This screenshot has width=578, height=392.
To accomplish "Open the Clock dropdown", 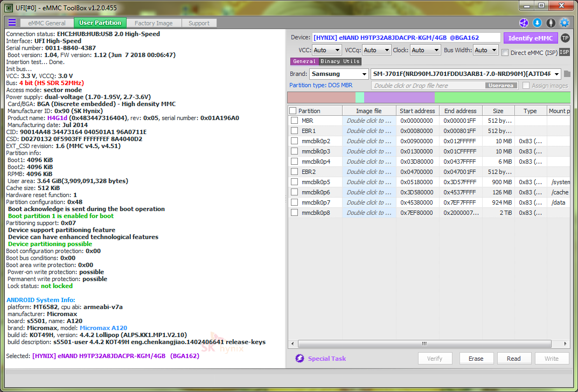I will (x=426, y=50).
